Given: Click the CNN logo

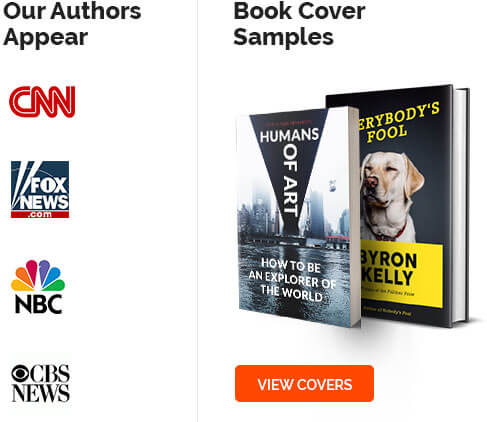Looking at the screenshot, I should [42, 101].
